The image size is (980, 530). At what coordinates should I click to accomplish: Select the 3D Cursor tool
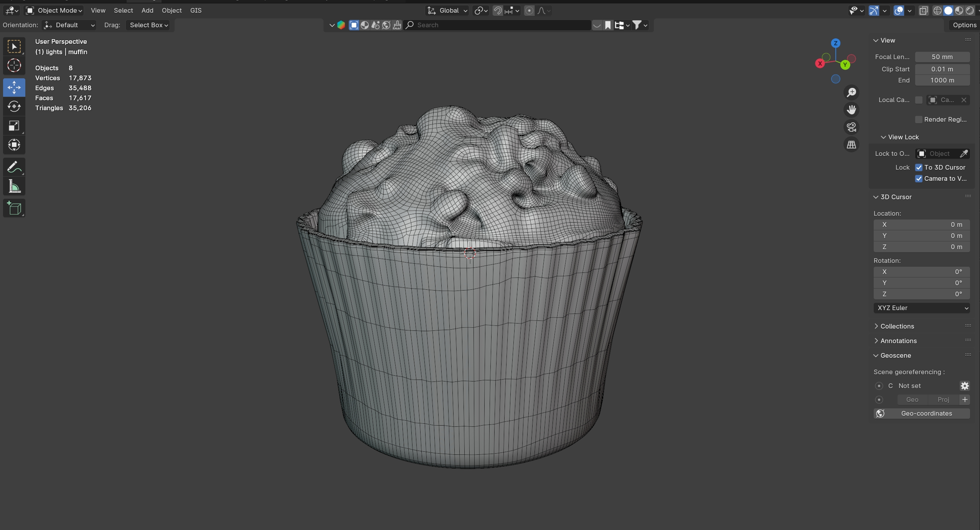coord(14,66)
